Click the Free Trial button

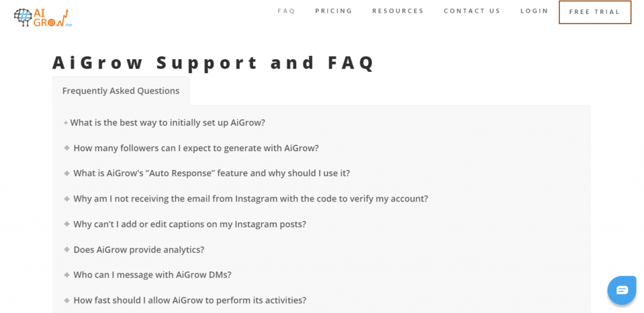coord(594,11)
